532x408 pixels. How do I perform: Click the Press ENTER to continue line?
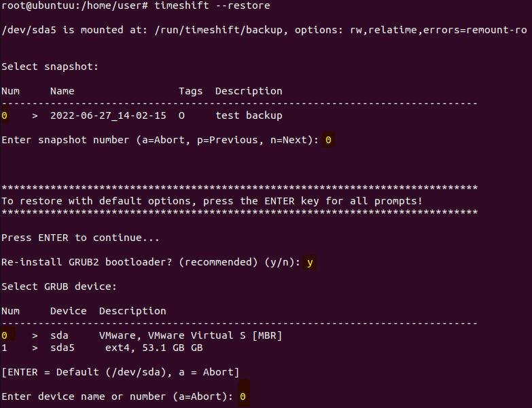point(81,238)
